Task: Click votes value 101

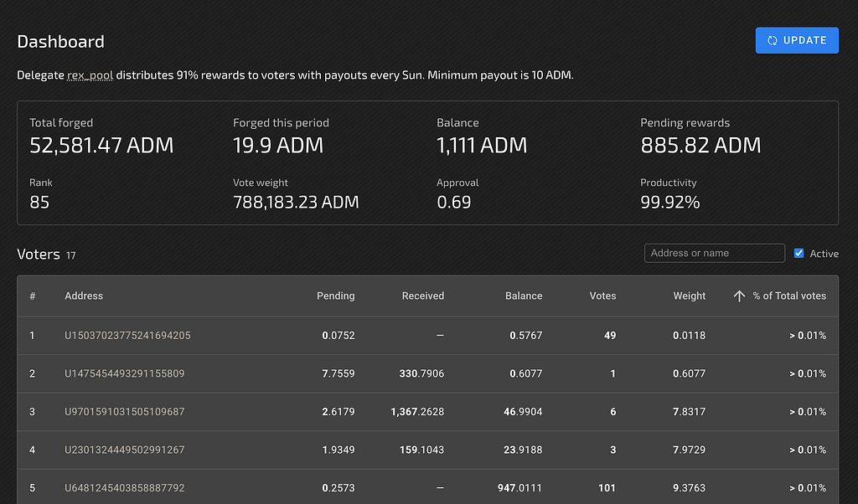Action: [607, 488]
